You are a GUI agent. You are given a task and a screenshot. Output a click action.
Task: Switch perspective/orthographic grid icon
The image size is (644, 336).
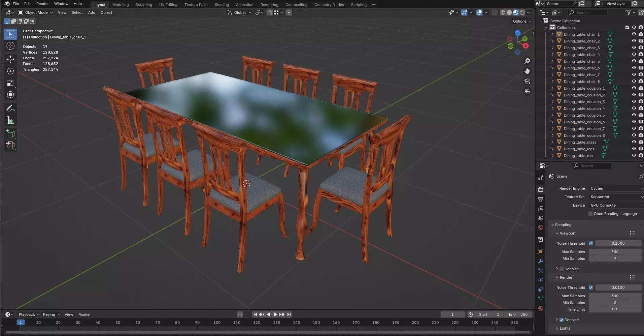pos(527,91)
